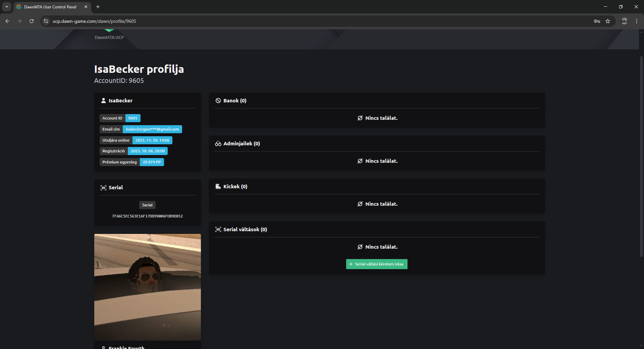Click the Serial váltási kérelem írása button
The width and height of the screenshot is (644, 349).
pos(376,264)
